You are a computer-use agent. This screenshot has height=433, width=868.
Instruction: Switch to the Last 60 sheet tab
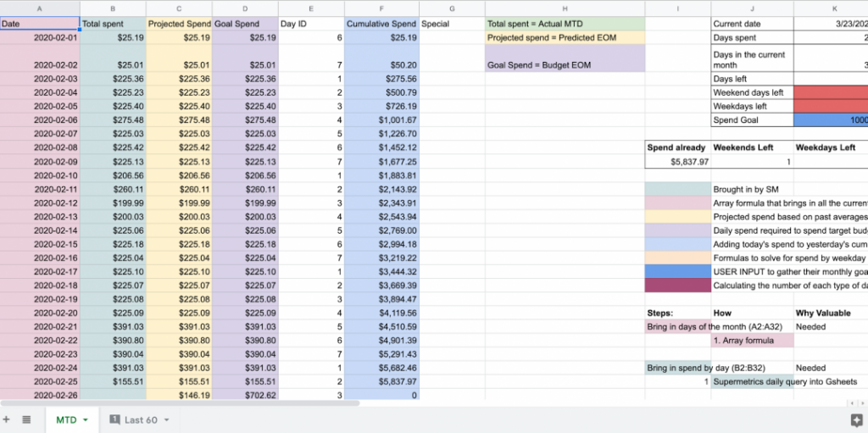(x=140, y=419)
